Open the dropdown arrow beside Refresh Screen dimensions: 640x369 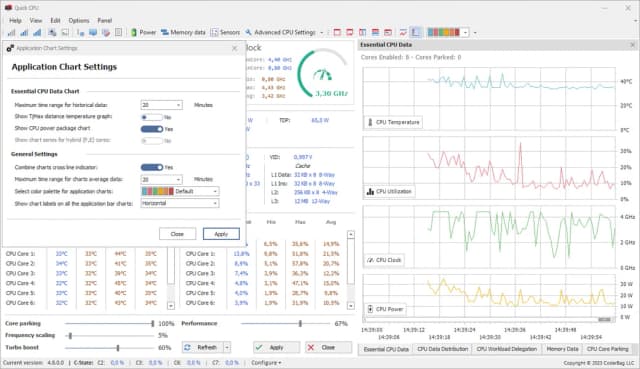[x=227, y=347]
